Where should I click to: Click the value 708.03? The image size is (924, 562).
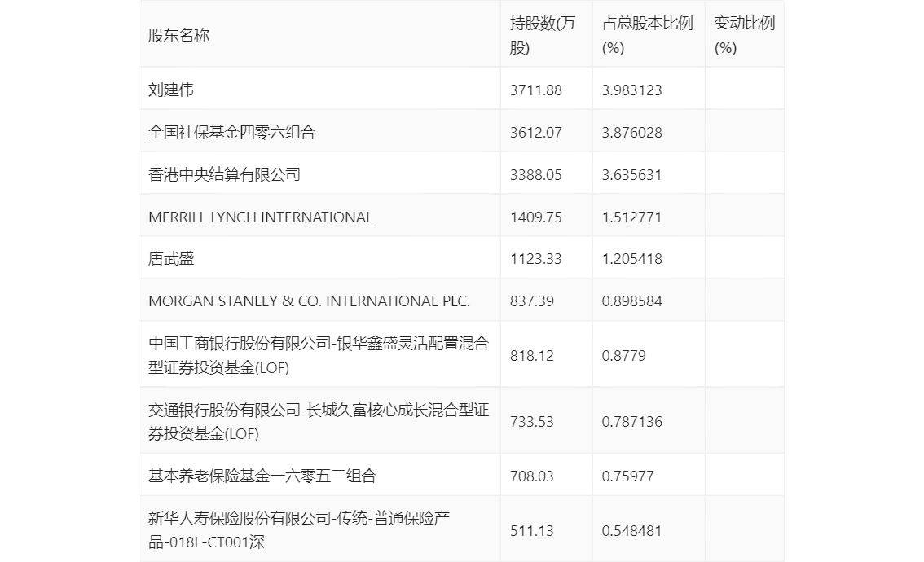pyautogui.click(x=531, y=476)
